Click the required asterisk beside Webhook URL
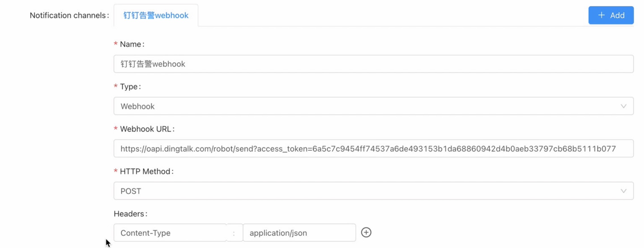The height and width of the screenshot is (248, 644). click(x=116, y=129)
